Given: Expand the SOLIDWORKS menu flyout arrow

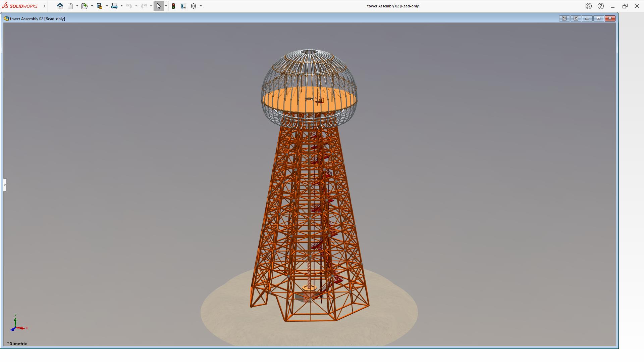Looking at the screenshot, I should pos(45,6).
